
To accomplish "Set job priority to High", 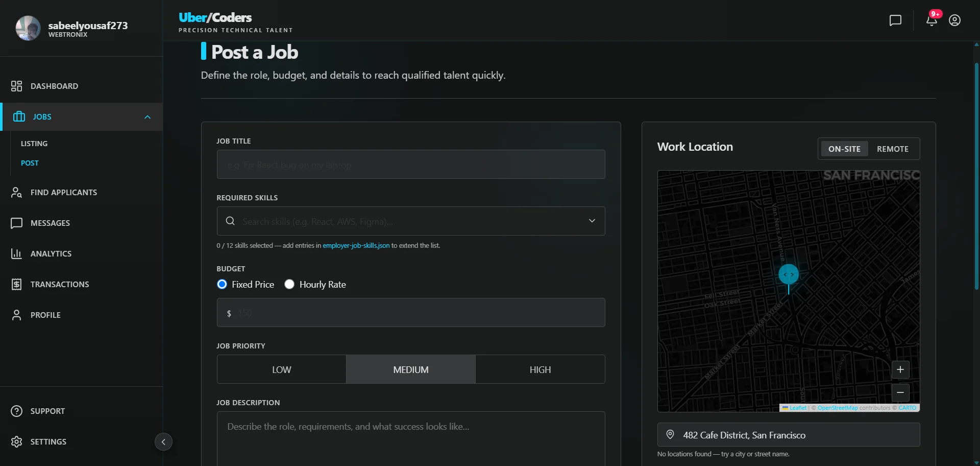I will coord(540,369).
